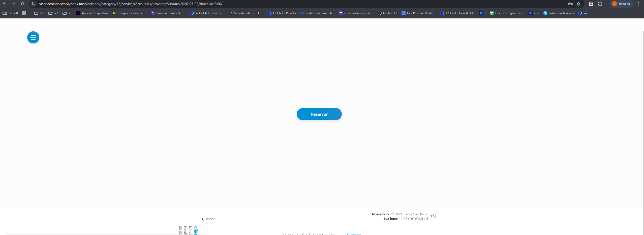Click the Reservar button
644x235 pixels.
[319, 114]
